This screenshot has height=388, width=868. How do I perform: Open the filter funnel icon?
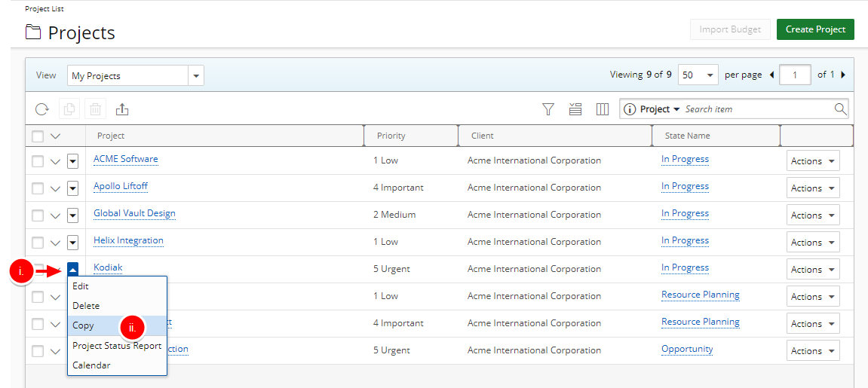coord(548,109)
